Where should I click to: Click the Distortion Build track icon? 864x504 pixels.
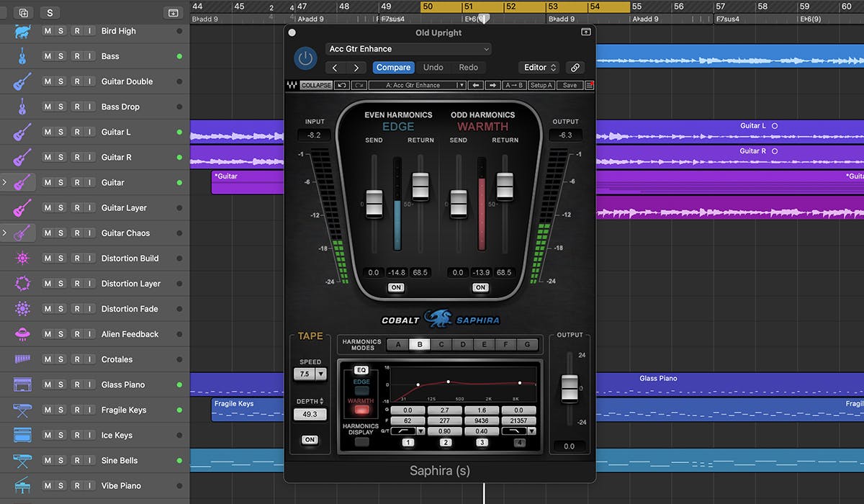pyautogui.click(x=22, y=258)
